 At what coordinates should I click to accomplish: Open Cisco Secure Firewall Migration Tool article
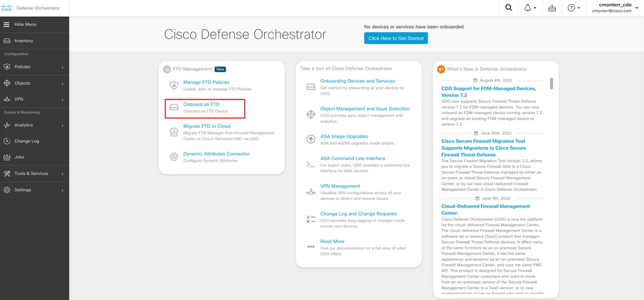[x=483, y=148]
